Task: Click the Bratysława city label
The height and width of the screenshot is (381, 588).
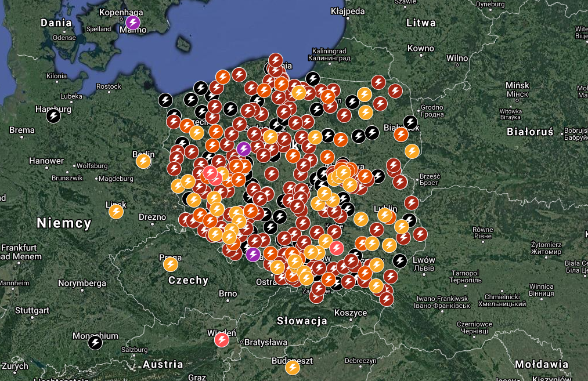Action: tap(266, 342)
